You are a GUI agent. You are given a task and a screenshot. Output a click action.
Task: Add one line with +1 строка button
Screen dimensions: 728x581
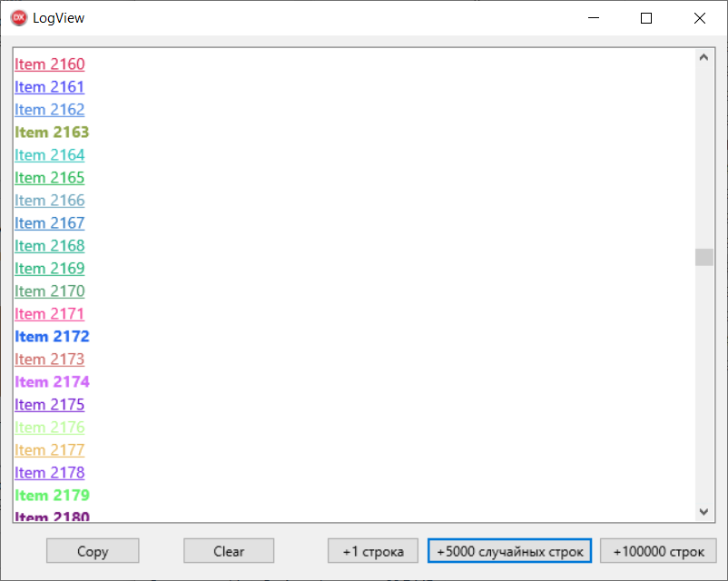tap(373, 551)
